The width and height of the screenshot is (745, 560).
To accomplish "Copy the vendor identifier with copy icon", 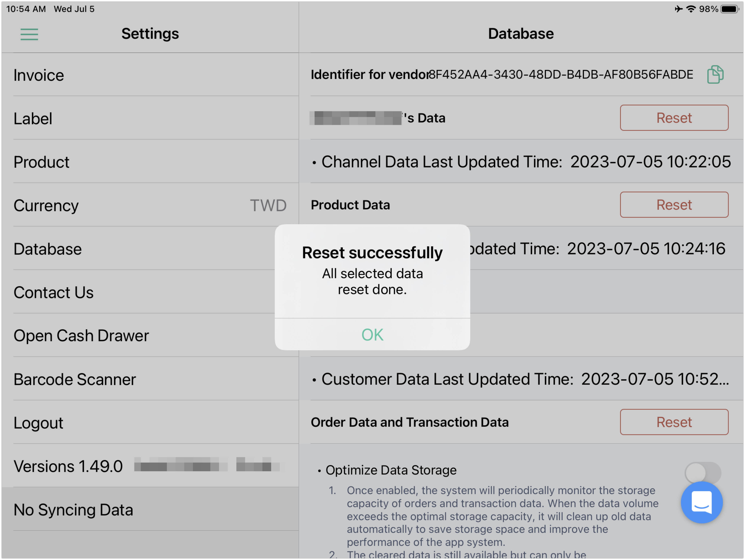I will 715,74.
